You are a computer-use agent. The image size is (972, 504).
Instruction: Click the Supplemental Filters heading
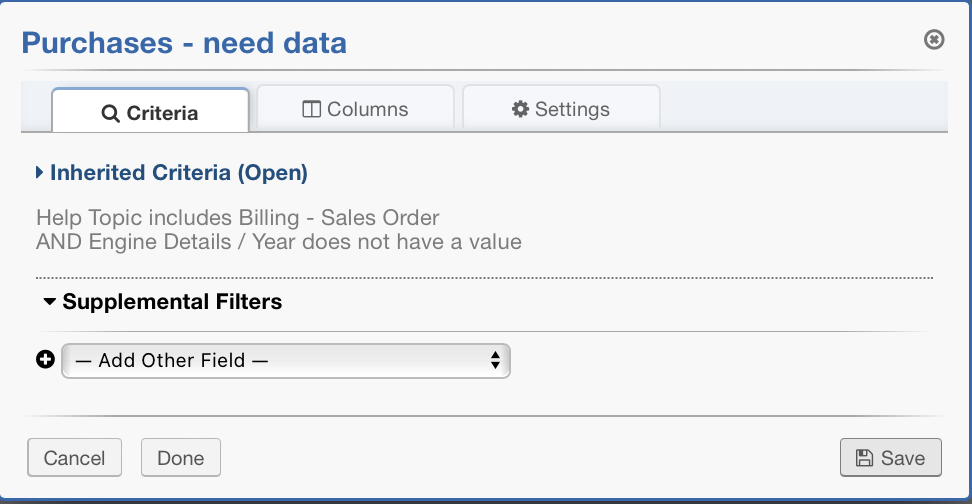click(172, 301)
